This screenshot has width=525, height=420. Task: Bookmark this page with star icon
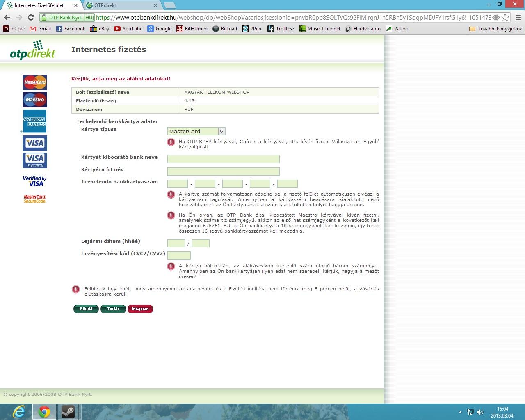(x=505, y=17)
